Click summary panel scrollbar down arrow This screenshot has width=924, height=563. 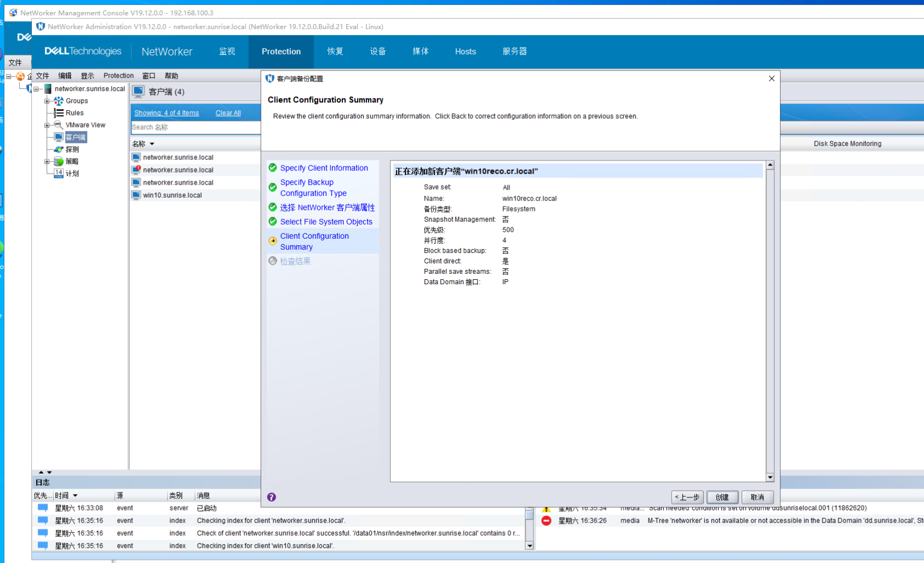pyautogui.click(x=770, y=478)
